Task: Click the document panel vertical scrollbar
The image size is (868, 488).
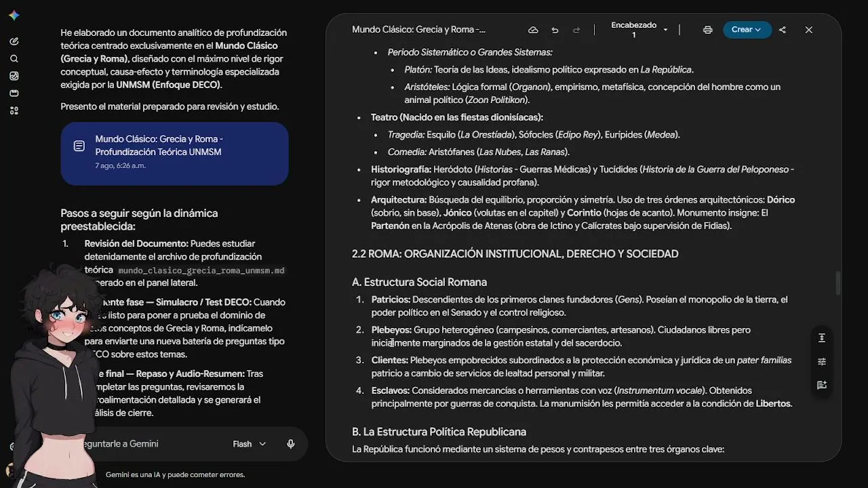Action: pyautogui.click(x=838, y=283)
